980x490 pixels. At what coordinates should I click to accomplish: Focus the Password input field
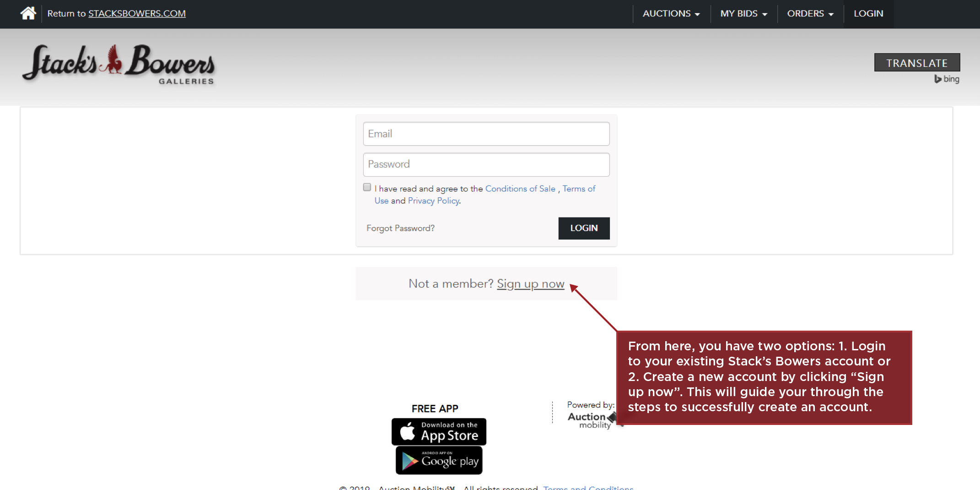pyautogui.click(x=486, y=164)
